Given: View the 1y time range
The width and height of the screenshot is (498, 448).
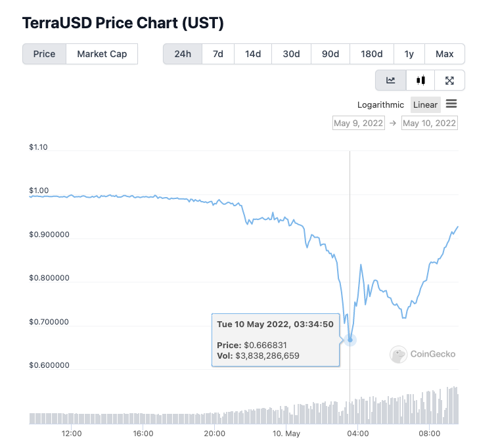Looking at the screenshot, I should [x=409, y=54].
